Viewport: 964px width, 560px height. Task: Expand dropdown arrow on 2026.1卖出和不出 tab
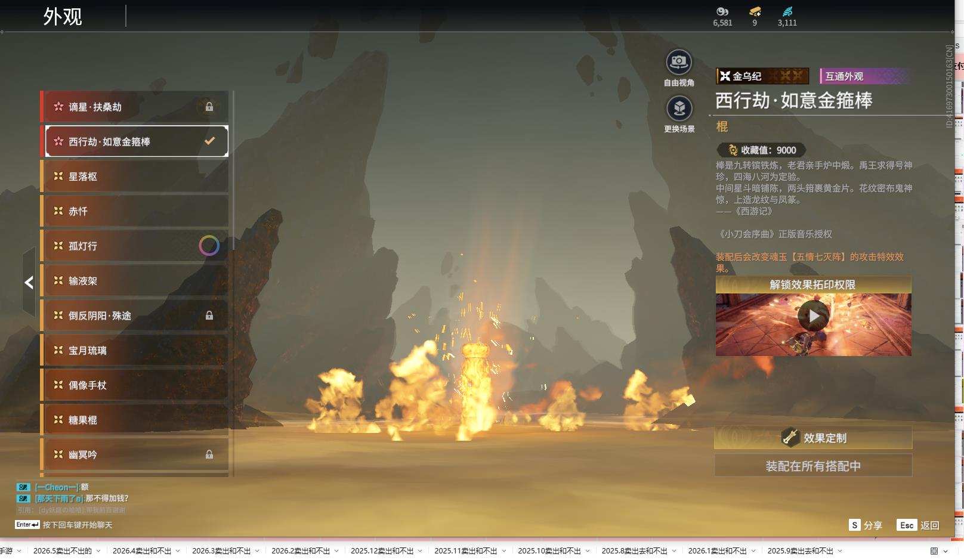(753, 551)
